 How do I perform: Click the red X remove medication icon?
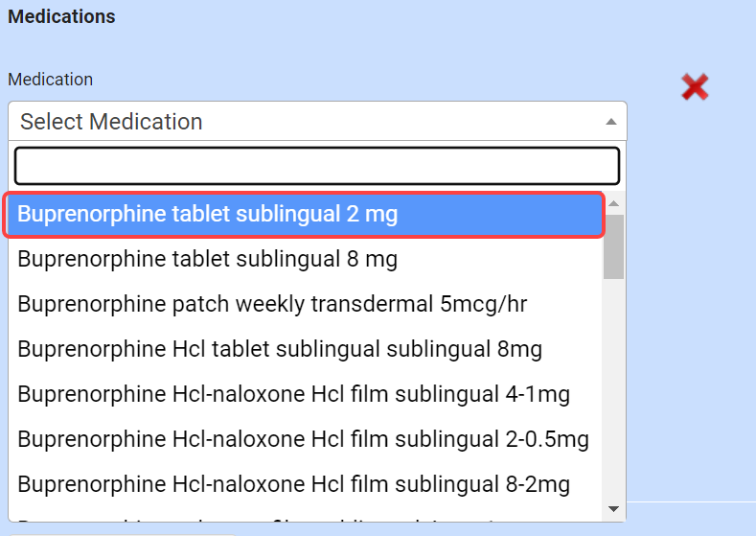[695, 88]
